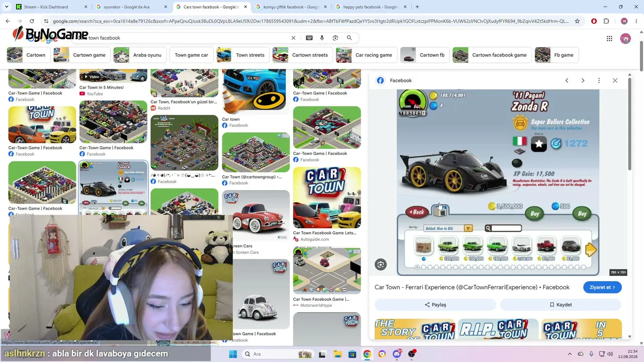Close the image preview panel
The height and width of the screenshot is (362, 644).
point(615,80)
